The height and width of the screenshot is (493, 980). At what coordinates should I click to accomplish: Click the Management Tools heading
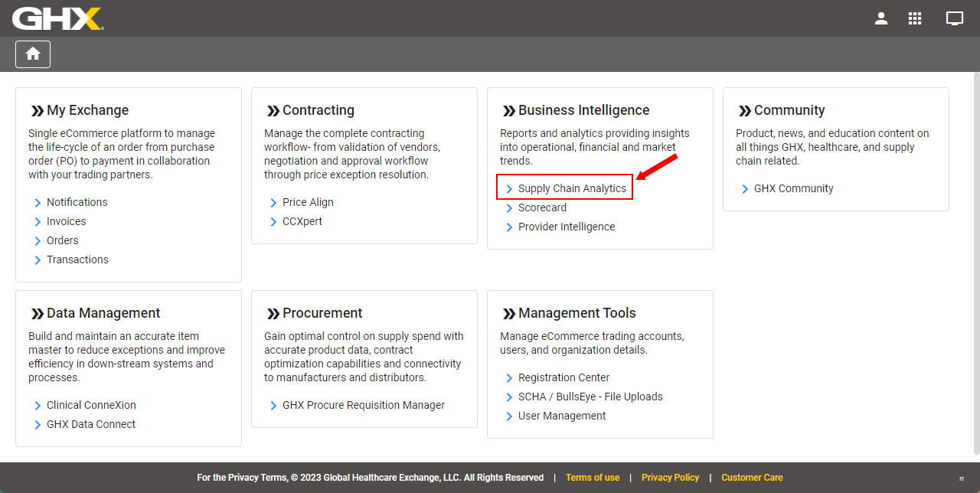(x=577, y=313)
